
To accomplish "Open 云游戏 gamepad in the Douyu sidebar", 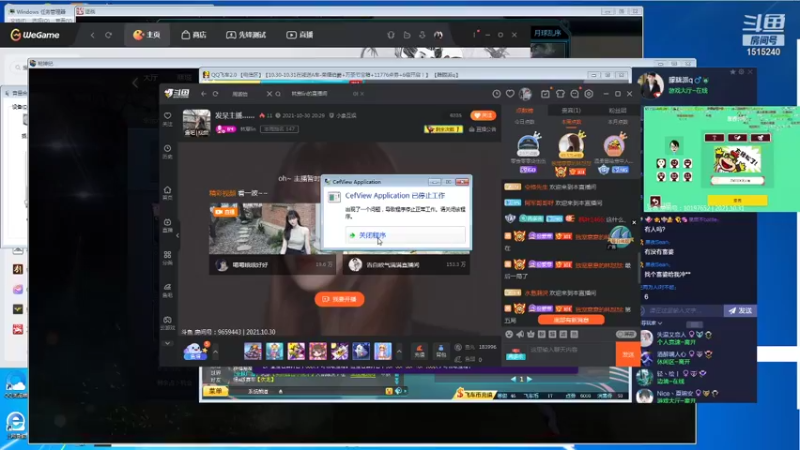I will tap(167, 323).
